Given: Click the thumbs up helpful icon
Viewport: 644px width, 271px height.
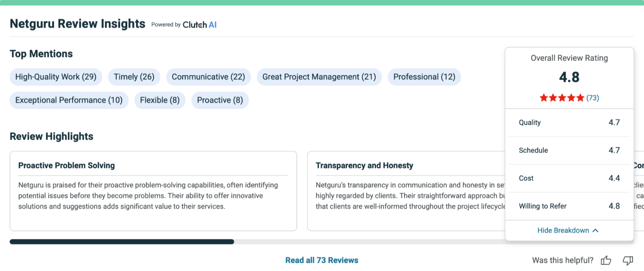Looking at the screenshot, I should [x=606, y=260].
